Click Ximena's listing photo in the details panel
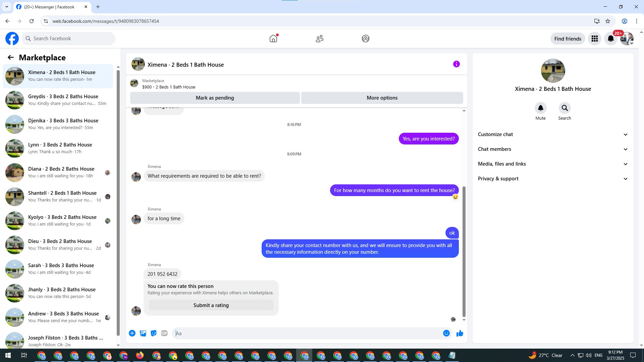644x362 pixels. pyautogui.click(x=553, y=71)
